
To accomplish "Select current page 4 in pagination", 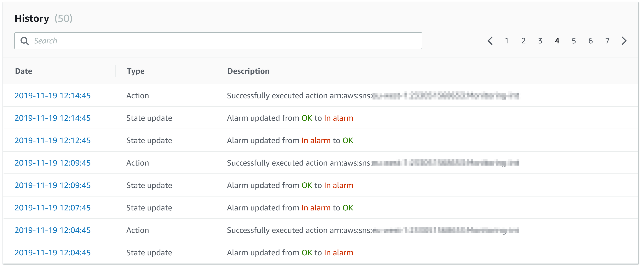I will click(557, 41).
